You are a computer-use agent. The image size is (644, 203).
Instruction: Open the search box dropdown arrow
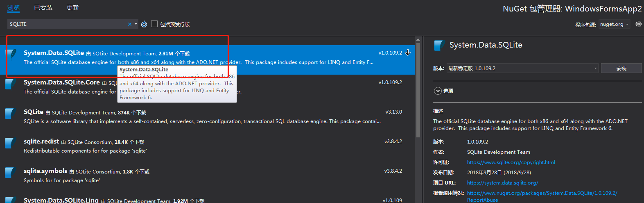[x=136, y=24]
